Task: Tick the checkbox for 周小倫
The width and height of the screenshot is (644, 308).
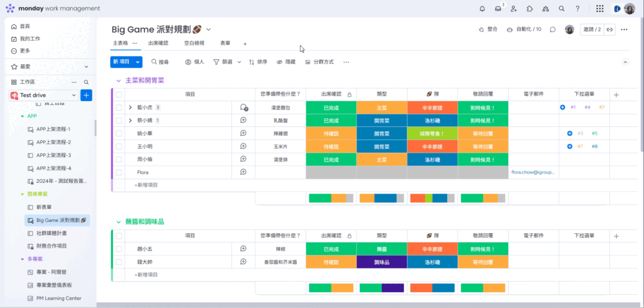Action: pyautogui.click(x=119, y=159)
